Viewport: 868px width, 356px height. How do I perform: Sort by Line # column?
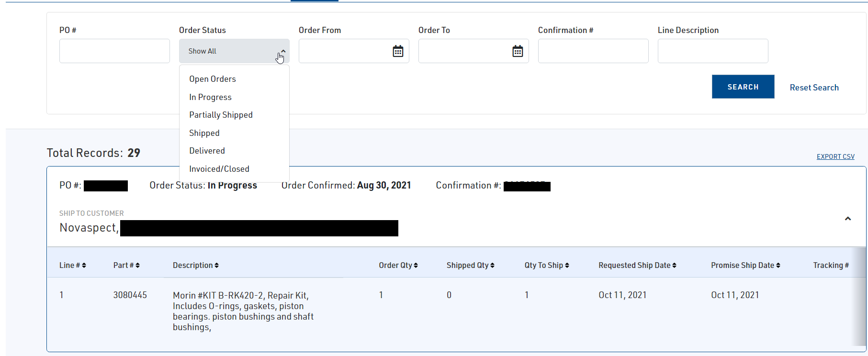(73, 266)
